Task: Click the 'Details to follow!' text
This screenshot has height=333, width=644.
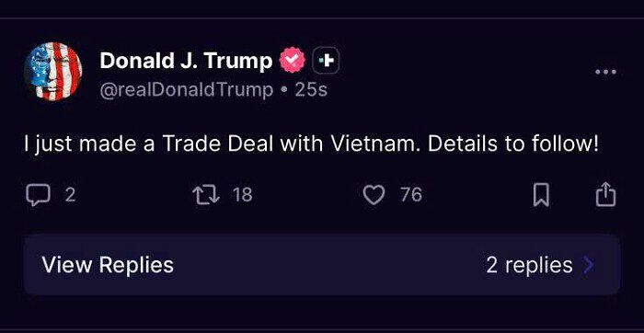Action: (513, 144)
